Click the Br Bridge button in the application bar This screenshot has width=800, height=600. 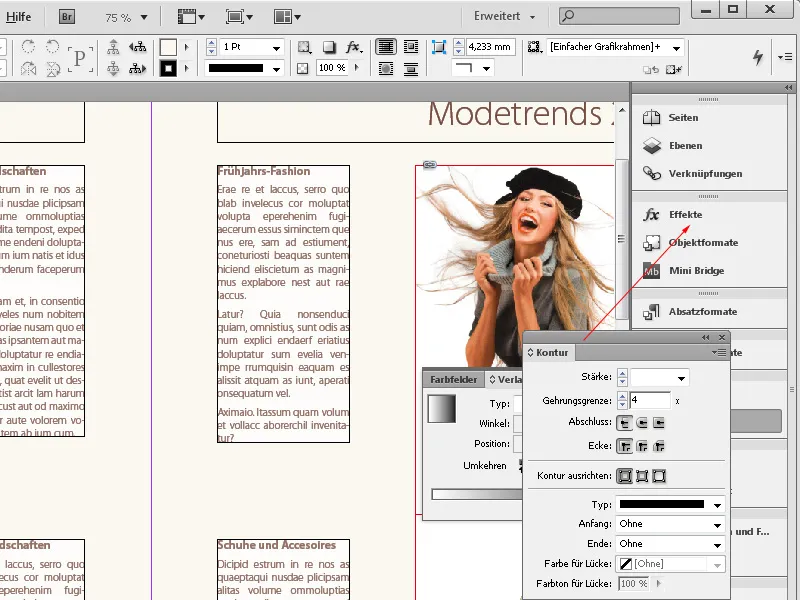(x=66, y=16)
